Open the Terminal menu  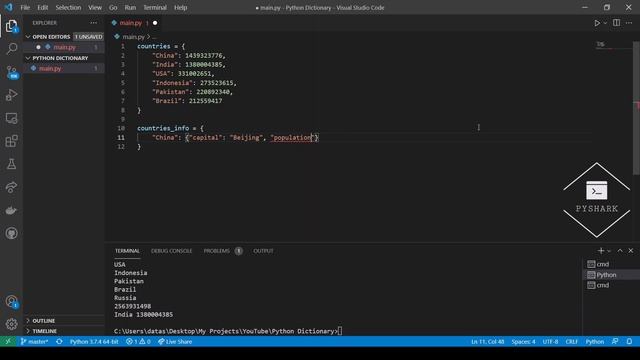tap(155, 7)
